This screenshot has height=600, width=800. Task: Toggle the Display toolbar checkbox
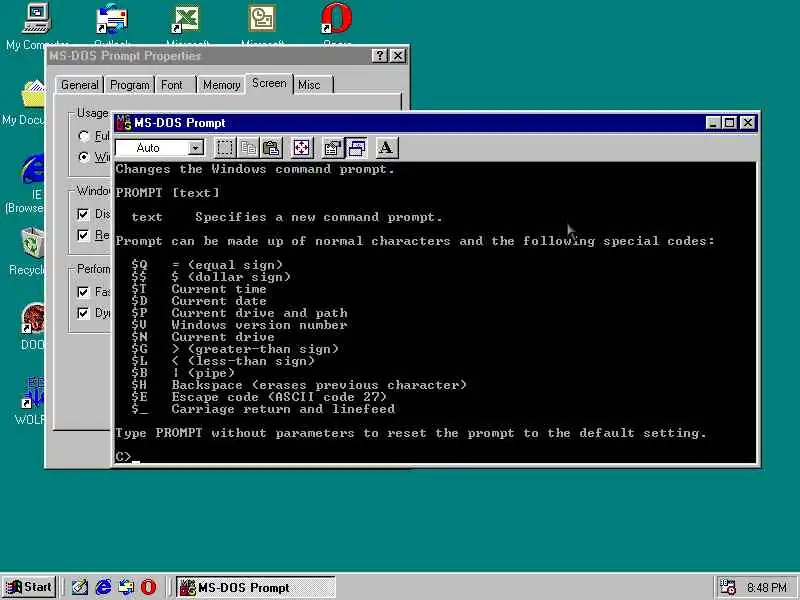click(83, 214)
